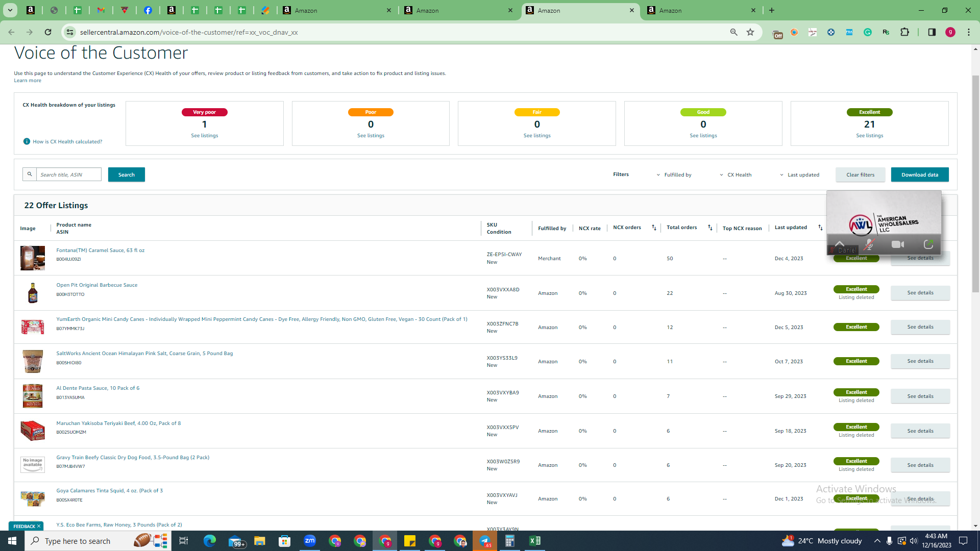Open Excel from the taskbar
The image size is (980, 551).
coord(535,541)
